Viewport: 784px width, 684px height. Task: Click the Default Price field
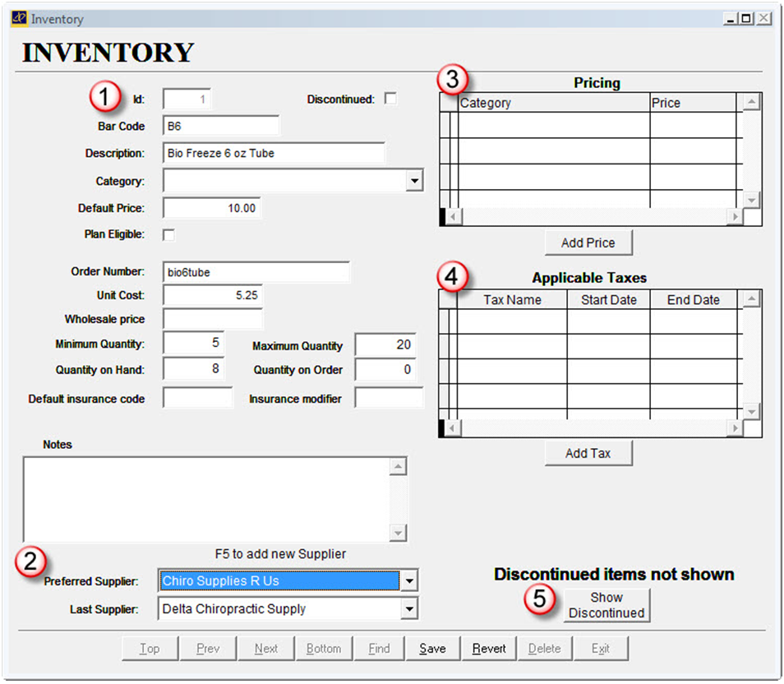(x=211, y=208)
